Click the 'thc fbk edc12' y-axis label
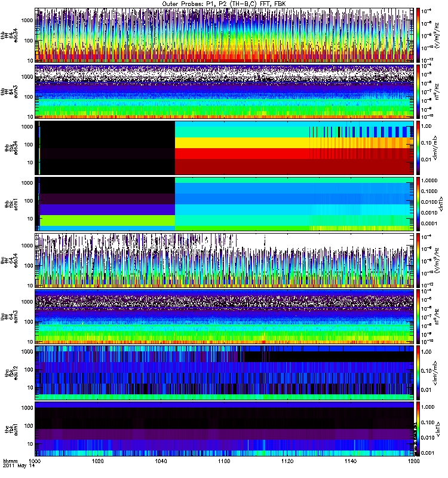This screenshot has height=478, width=448. click(10, 372)
